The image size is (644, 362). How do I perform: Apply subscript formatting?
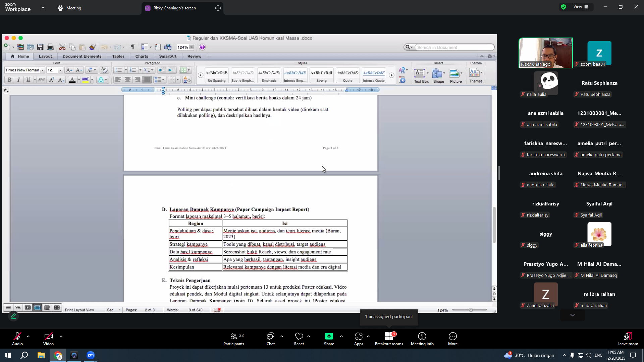pyautogui.click(x=61, y=80)
